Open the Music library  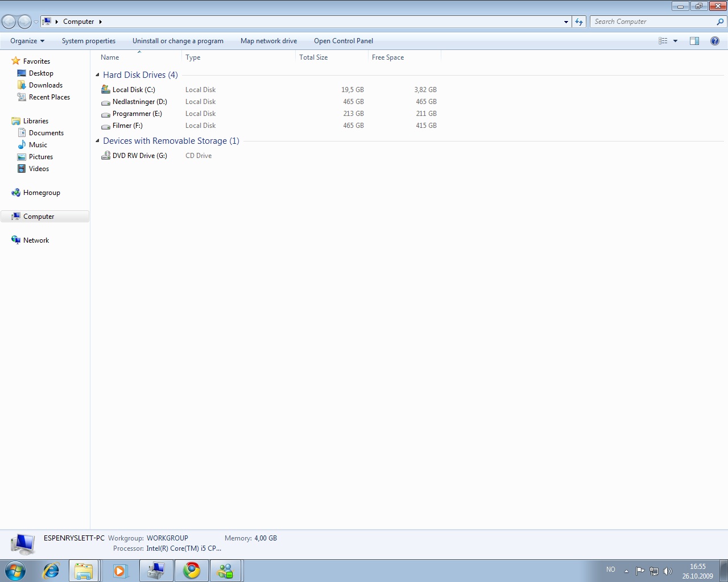pos(38,145)
